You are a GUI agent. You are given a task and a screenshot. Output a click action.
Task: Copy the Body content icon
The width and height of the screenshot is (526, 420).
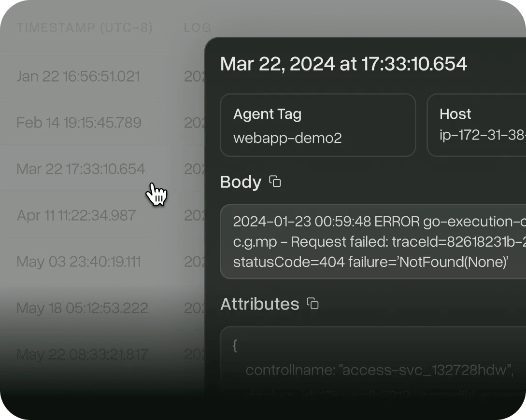[x=275, y=182]
